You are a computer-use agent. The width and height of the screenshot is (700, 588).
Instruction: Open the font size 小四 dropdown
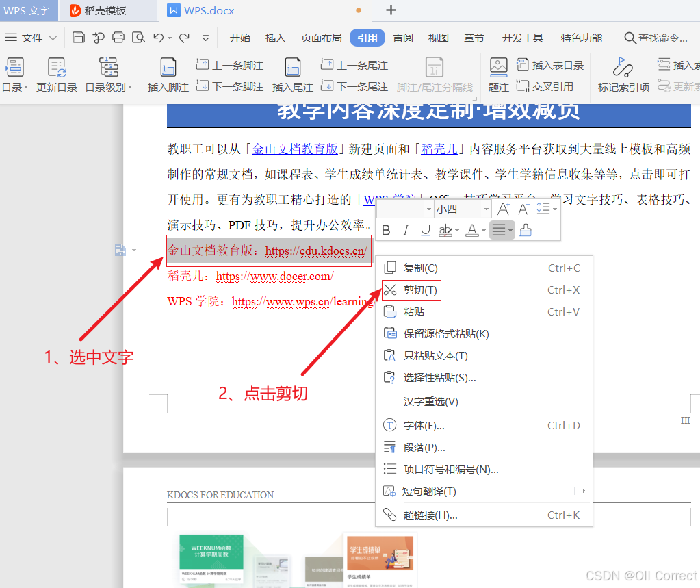pos(486,209)
